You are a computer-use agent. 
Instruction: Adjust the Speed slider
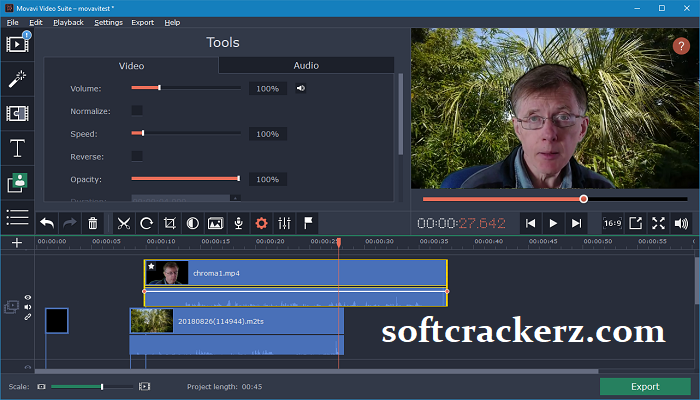point(186,133)
